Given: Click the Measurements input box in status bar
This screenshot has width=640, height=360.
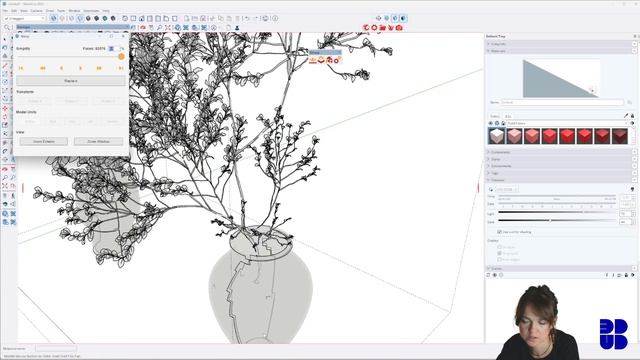Looking at the screenshot, I should click(x=56, y=349).
